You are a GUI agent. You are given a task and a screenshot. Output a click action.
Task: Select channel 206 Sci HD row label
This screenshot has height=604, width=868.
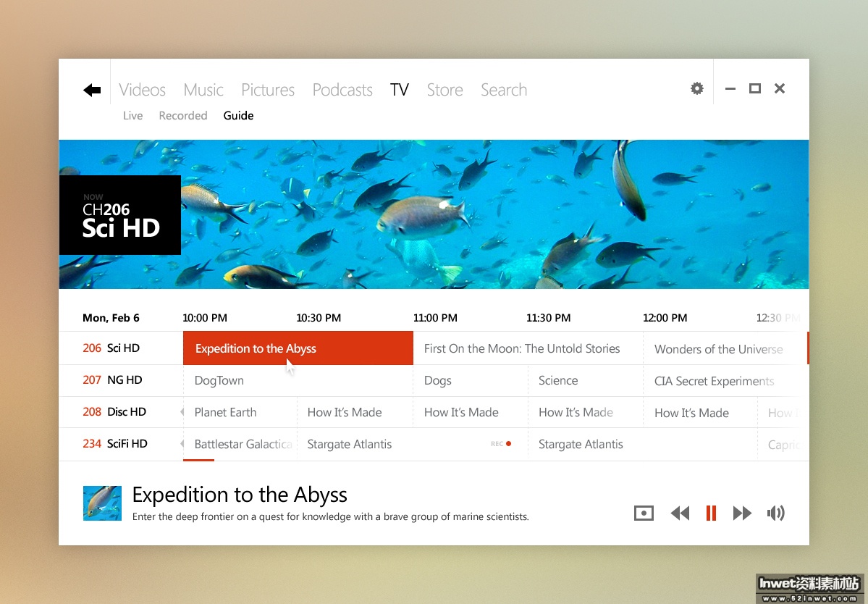click(111, 348)
